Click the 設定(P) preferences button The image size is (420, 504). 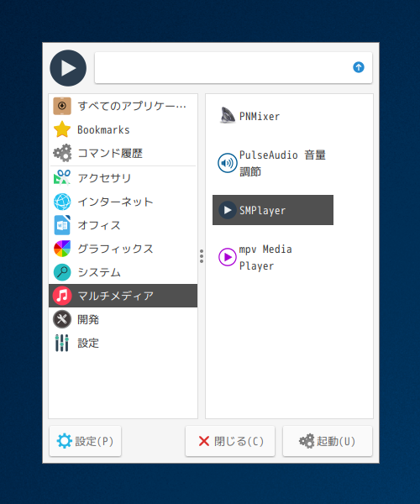85,441
